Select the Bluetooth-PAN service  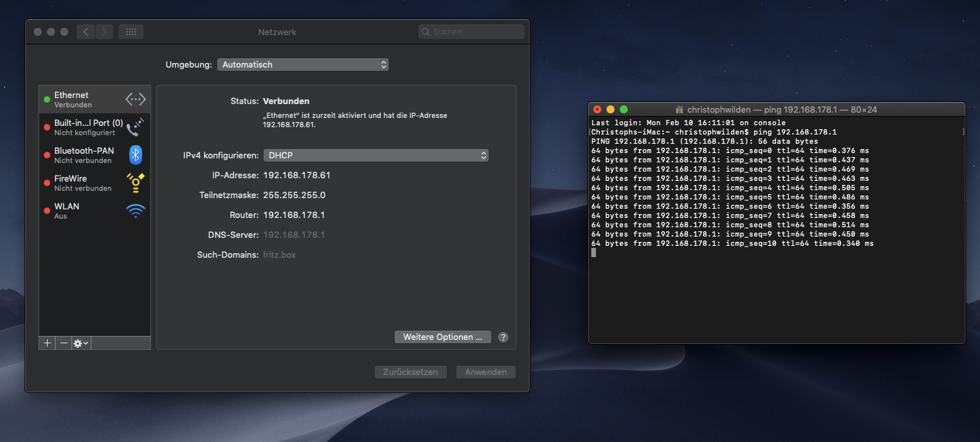coord(95,155)
